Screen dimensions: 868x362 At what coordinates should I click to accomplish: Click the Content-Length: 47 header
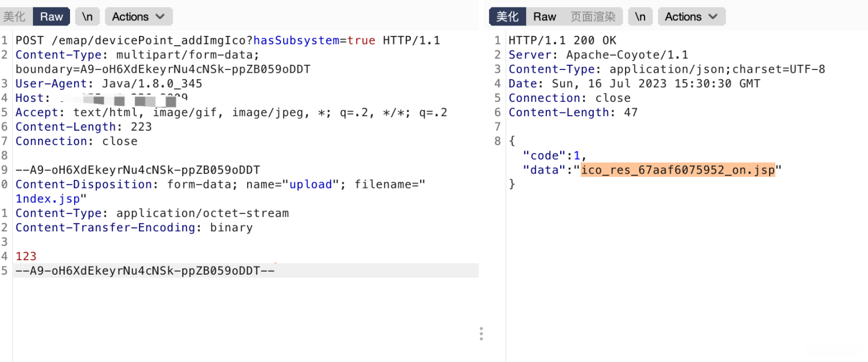pyautogui.click(x=573, y=112)
